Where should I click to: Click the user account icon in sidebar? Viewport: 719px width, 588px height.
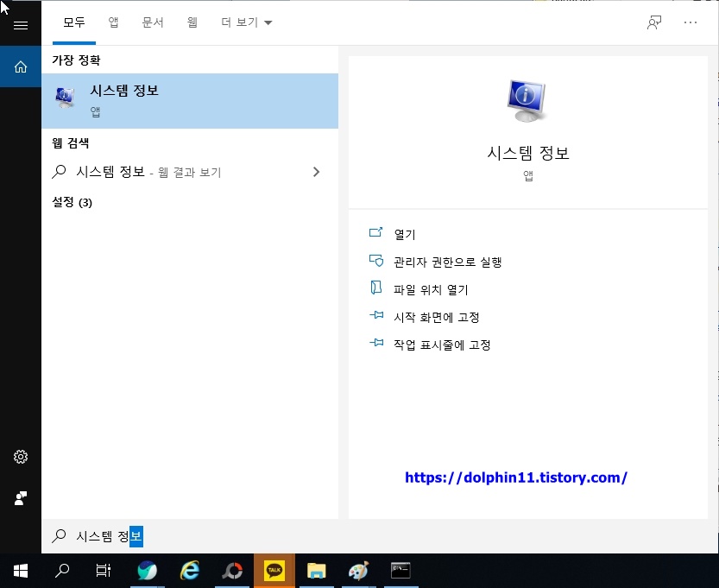coord(21,498)
